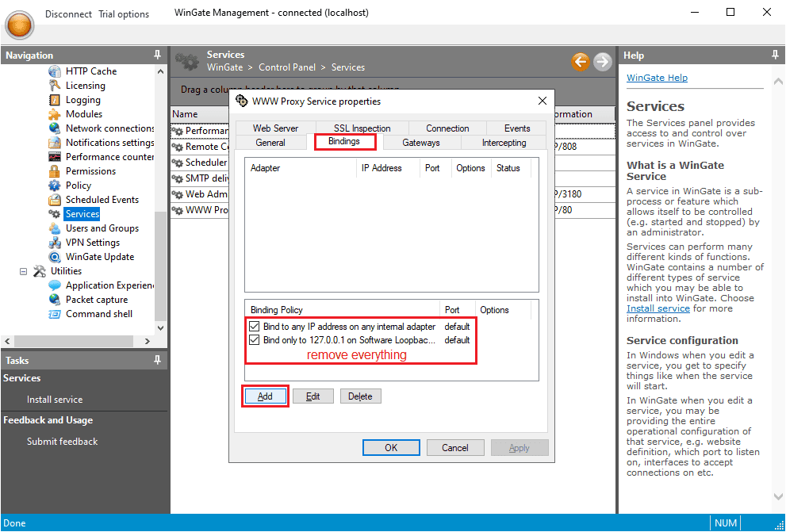The width and height of the screenshot is (786, 532).
Task: Open the Bindings tab
Action: click(x=344, y=142)
